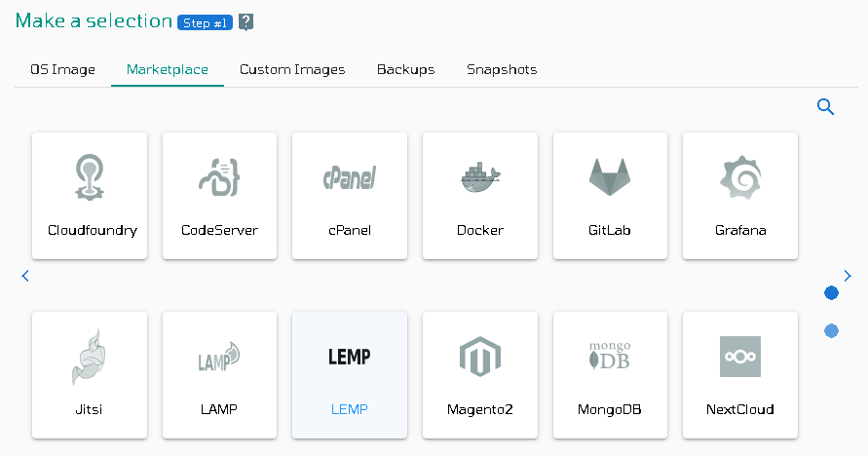
Task: Switch to the OS Image tab
Action: [62, 70]
